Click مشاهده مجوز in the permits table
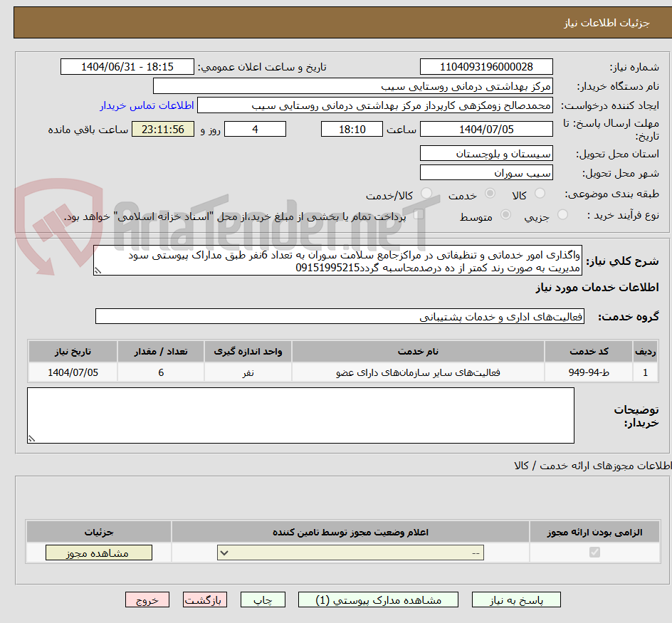 [x=98, y=552]
